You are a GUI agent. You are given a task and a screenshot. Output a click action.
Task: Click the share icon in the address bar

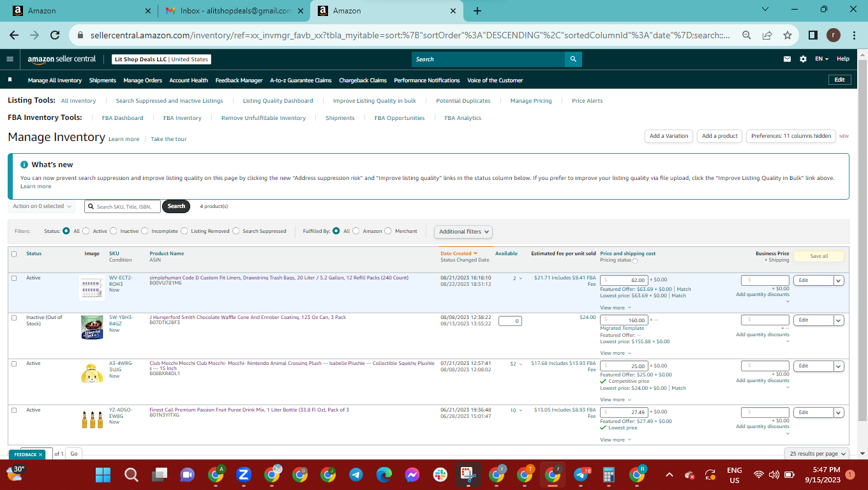767,35
